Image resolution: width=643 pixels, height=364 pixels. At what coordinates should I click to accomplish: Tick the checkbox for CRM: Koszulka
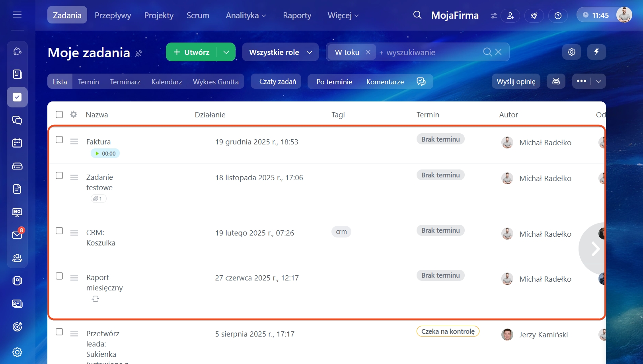click(x=59, y=231)
